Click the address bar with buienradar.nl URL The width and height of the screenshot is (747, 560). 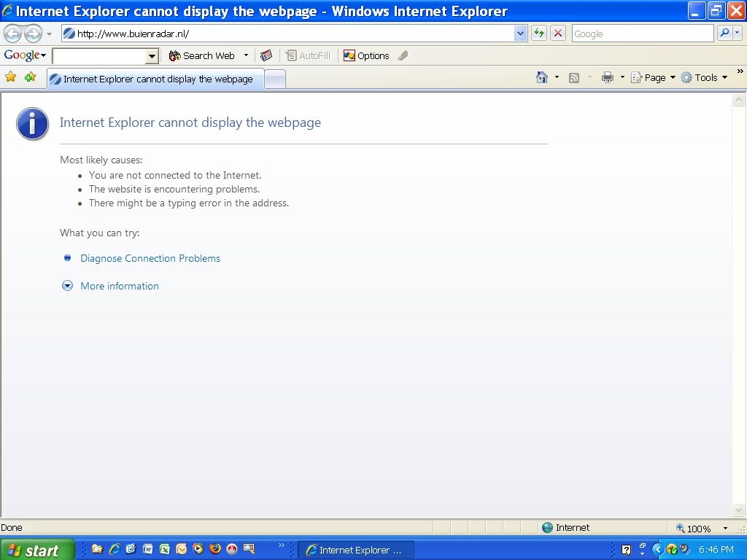(287, 34)
